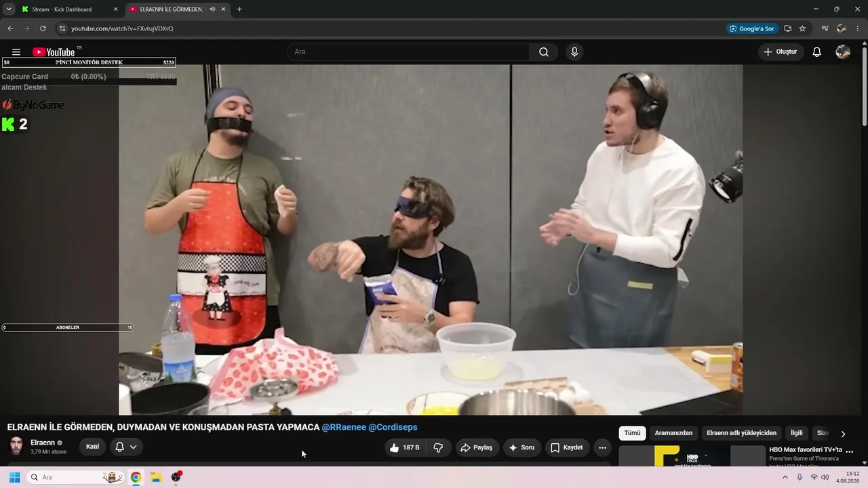
Task: Click the Kaydet save button
Action: tap(566, 447)
